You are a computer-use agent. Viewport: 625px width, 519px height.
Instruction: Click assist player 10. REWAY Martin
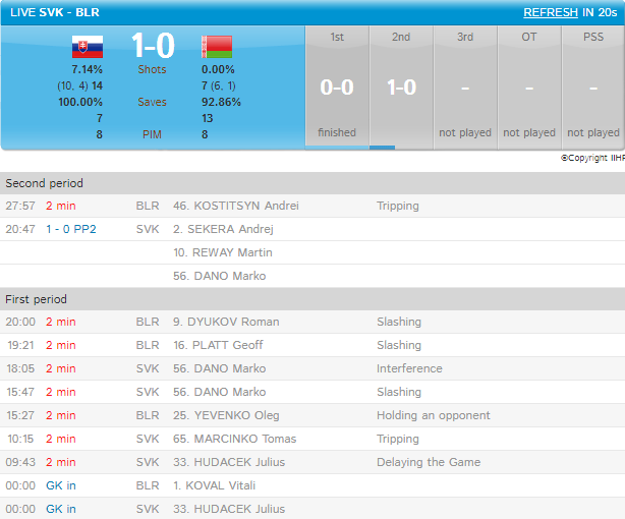pyautogui.click(x=223, y=252)
